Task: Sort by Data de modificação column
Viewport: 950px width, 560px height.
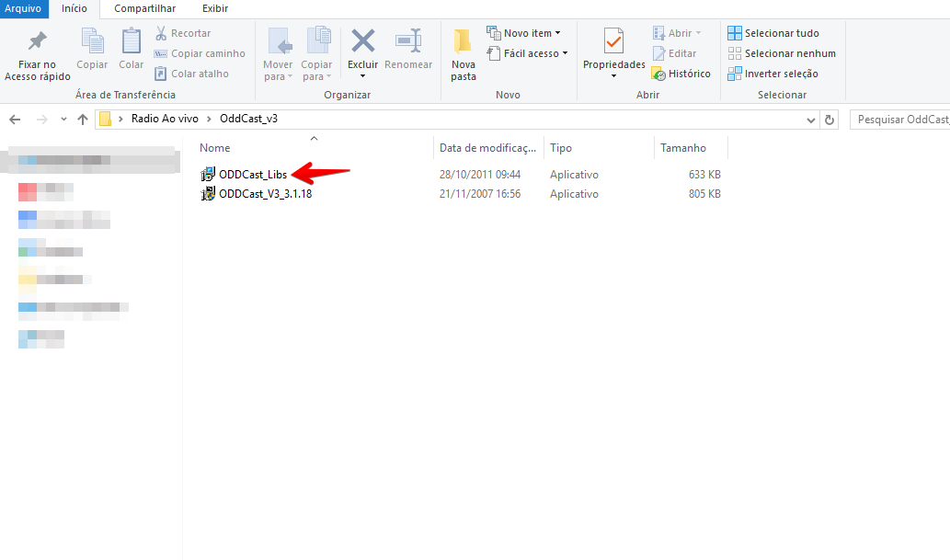Action: pyautogui.click(x=488, y=148)
